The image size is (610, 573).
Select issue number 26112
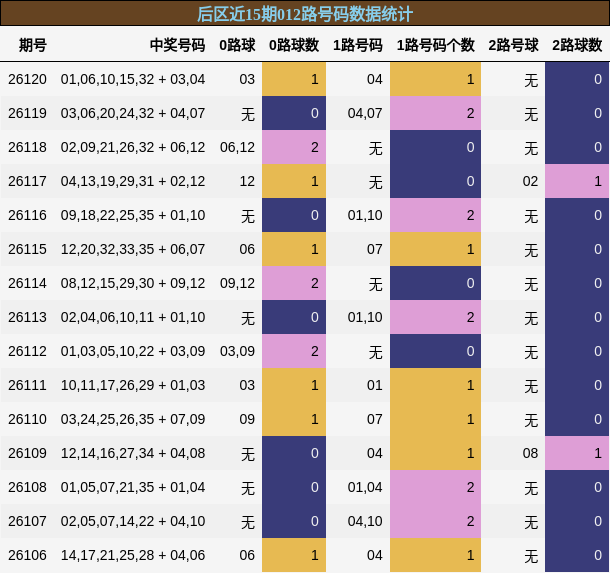tap(27, 351)
